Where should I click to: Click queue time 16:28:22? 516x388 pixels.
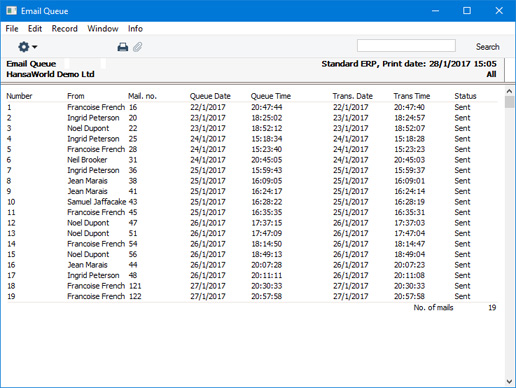(x=267, y=202)
